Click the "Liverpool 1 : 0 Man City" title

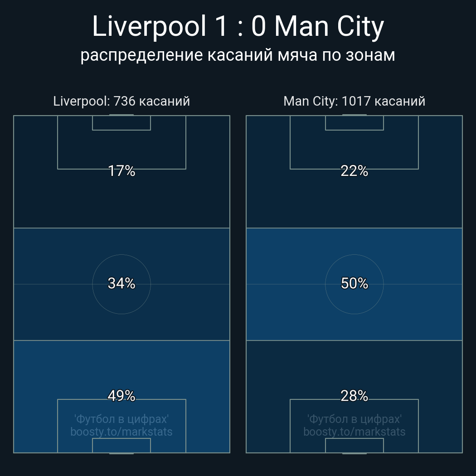point(238,27)
